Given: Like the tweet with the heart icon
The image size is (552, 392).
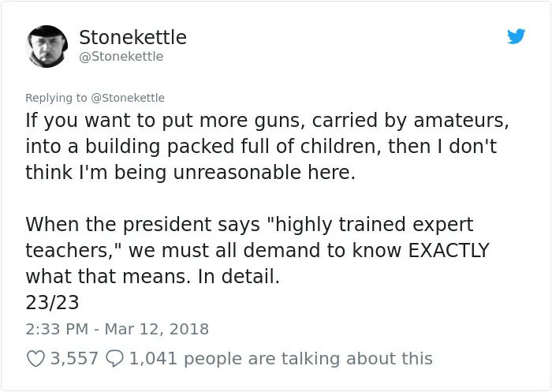Looking at the screenshot, I should click(35, 359).
